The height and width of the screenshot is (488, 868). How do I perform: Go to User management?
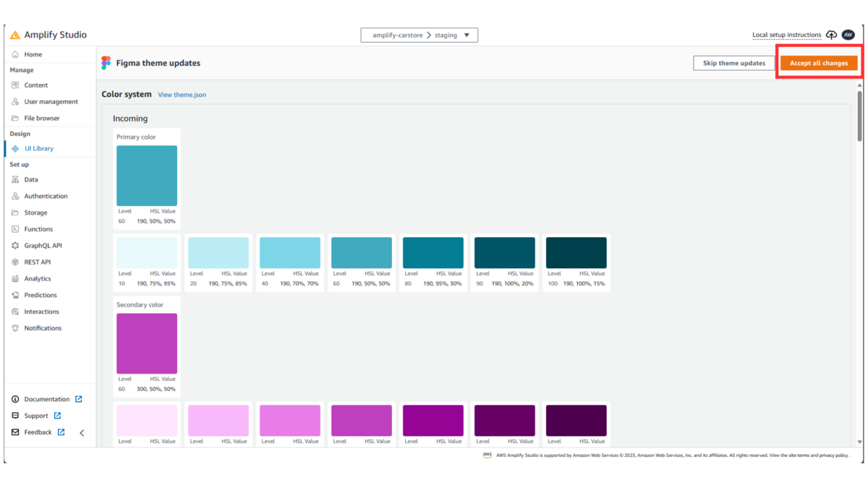point(50,102)
